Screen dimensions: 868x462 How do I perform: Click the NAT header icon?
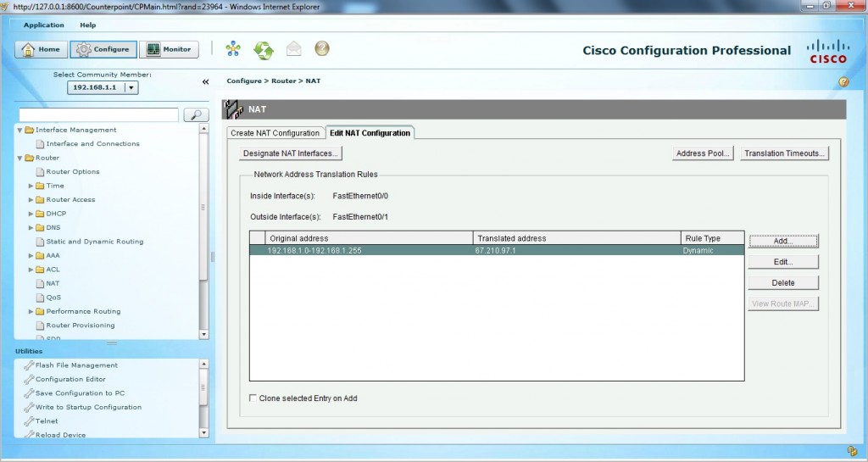[234, 109]
